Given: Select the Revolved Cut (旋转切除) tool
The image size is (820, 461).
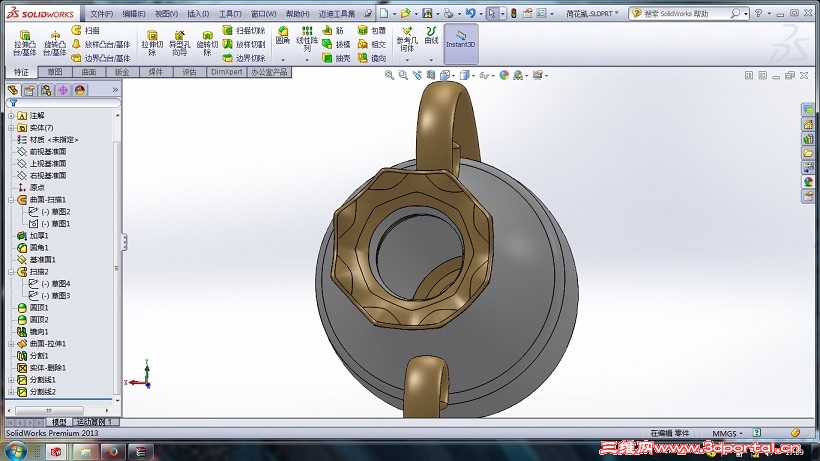Looking at the screenshot, I should point(207,43).
